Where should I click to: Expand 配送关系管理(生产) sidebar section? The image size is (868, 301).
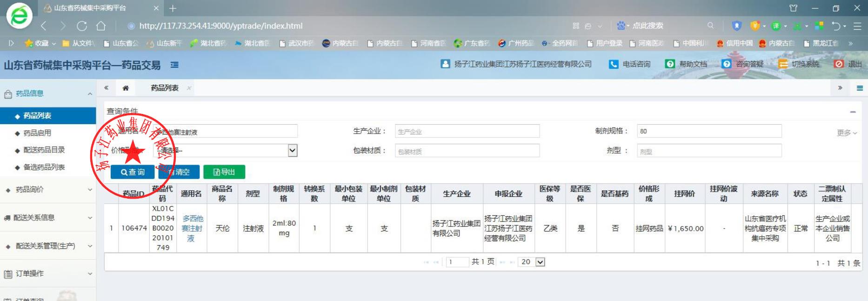pyautogui.click(x=48, y=246)
